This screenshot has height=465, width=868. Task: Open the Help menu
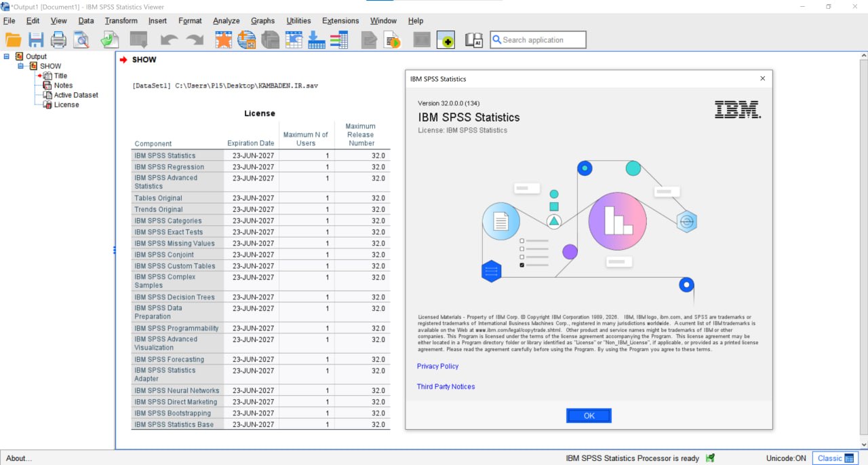416,21
